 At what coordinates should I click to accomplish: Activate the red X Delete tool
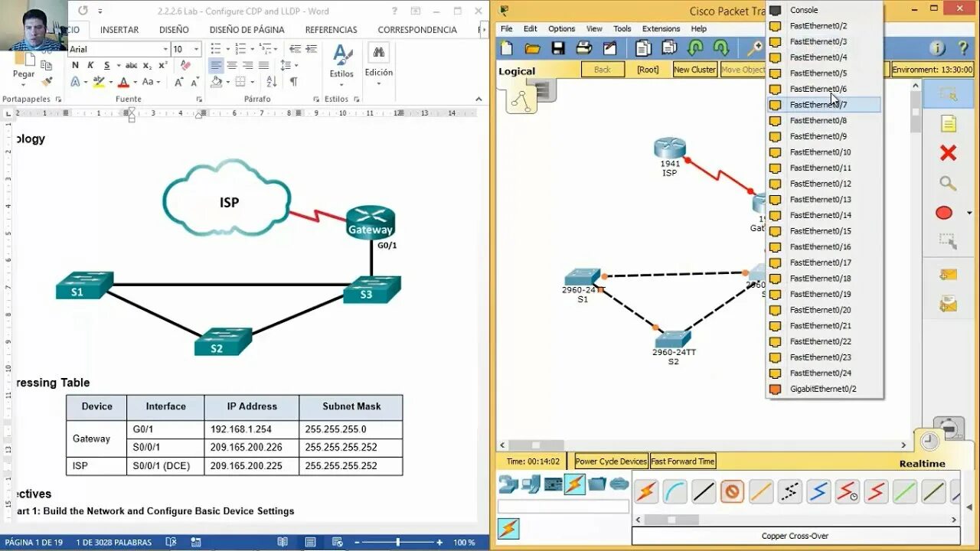point(948,153)
